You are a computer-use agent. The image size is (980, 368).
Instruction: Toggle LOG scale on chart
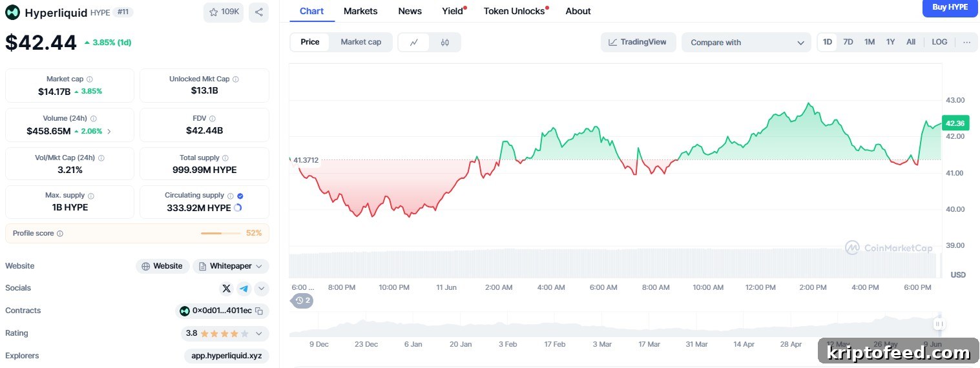coord(939,42)
